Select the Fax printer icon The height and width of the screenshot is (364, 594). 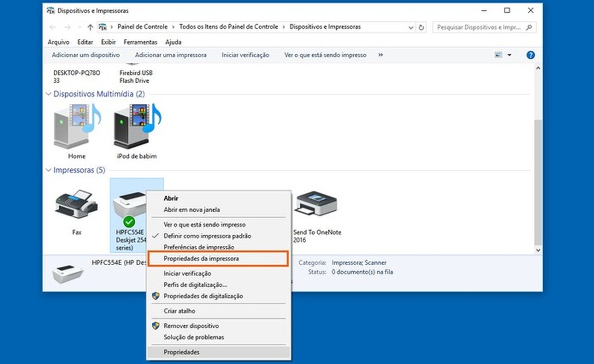[x=77, y=205]
